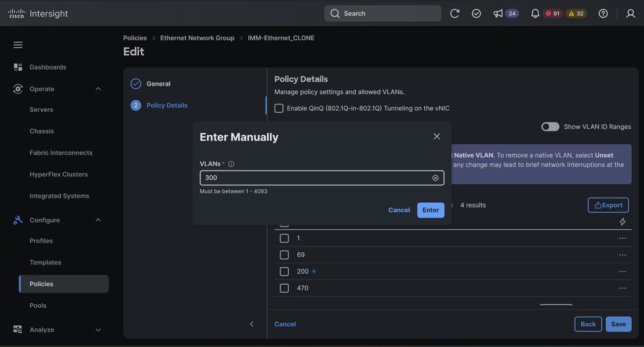644x347 pixels.
Task: Click Cancel in Enter Manually dialog
Action: click(399, 210)
